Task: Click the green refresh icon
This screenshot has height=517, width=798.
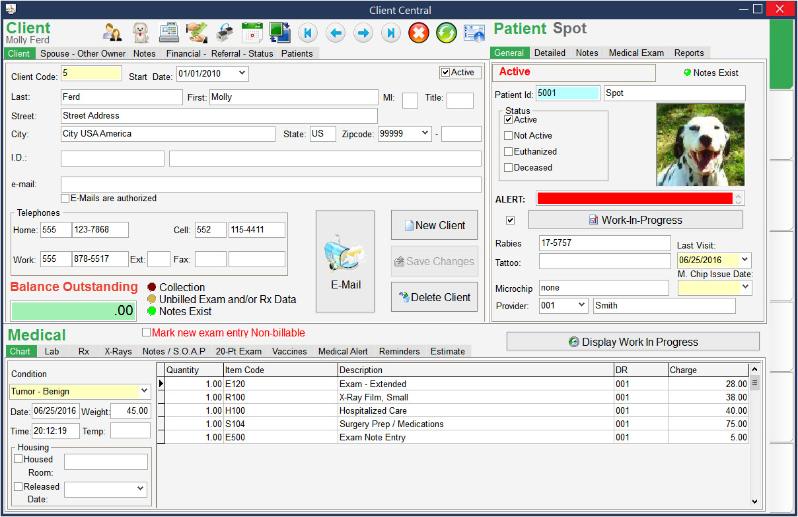Action: (446, 32)
